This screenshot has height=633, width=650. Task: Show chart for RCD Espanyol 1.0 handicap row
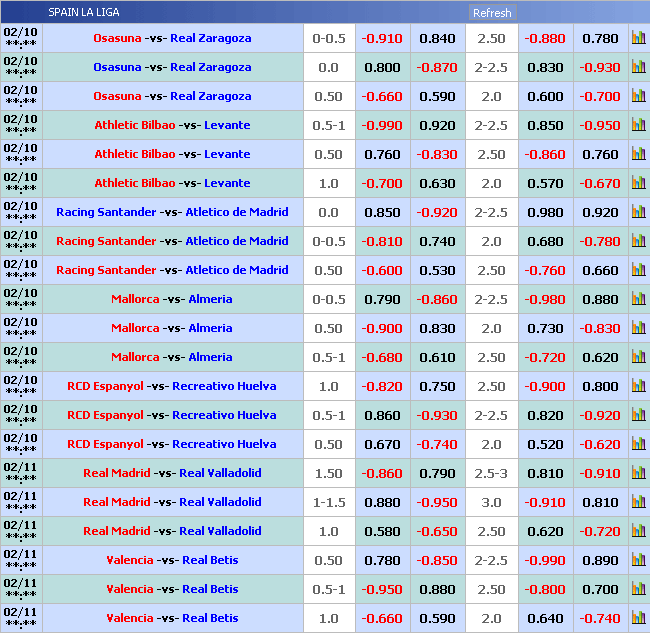(638, 386)
